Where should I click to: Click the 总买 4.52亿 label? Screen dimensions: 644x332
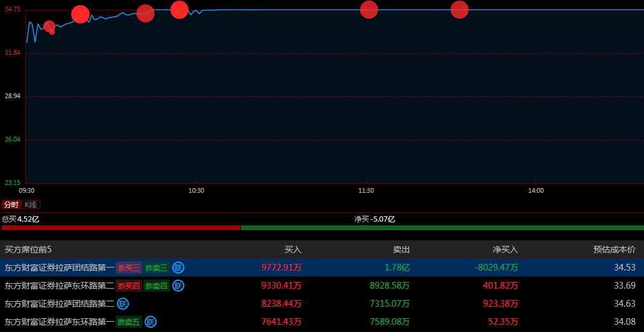[20, 219]
